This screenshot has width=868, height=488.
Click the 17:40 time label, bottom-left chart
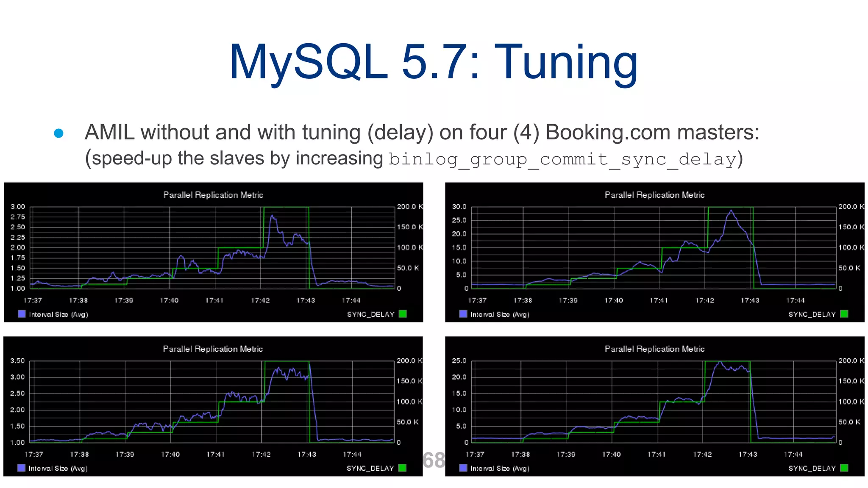coord(170,455)
